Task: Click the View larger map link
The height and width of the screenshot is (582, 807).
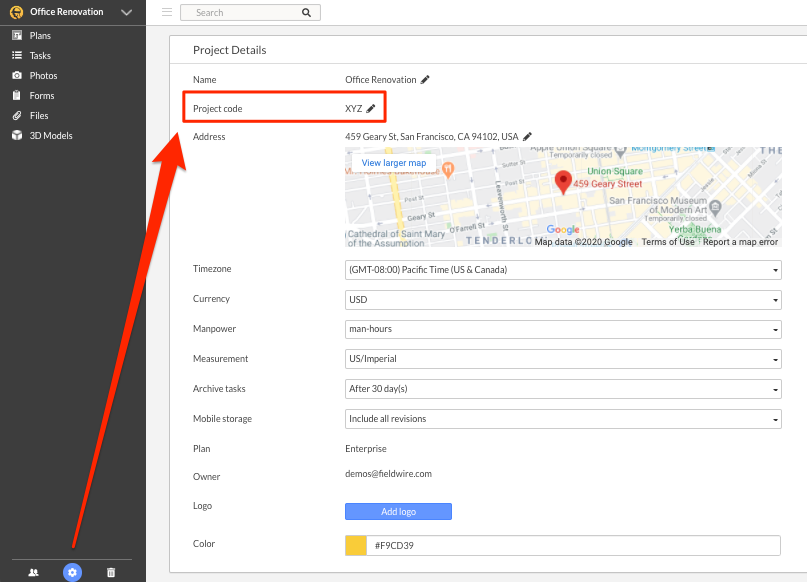Action: (x=394, y=163)
